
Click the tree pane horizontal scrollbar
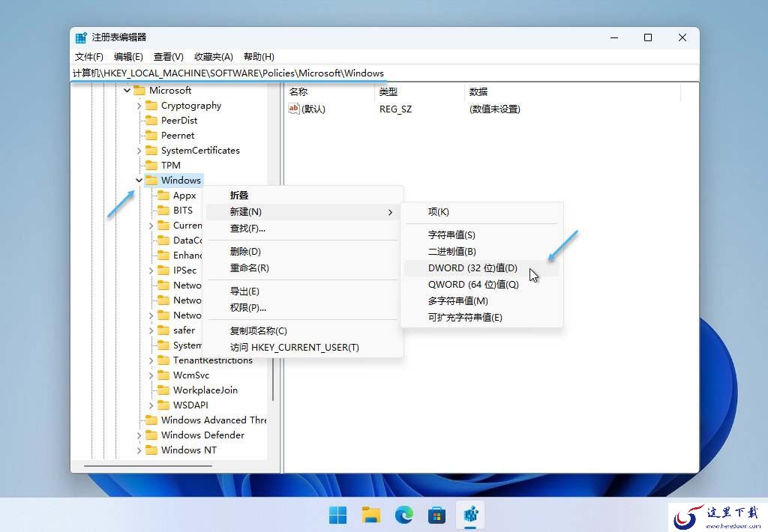pyautogui.click(x=148, y=466)
